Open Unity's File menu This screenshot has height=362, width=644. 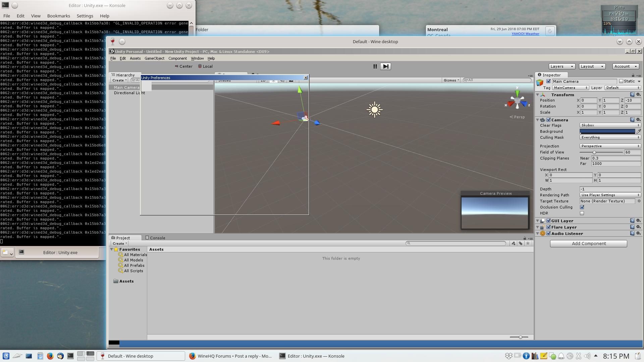point(113,58)
